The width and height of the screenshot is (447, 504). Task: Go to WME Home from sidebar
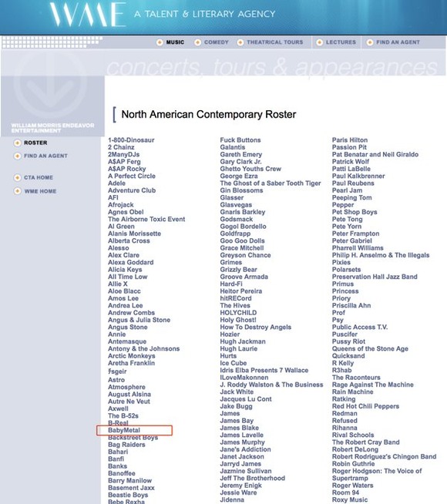pos(41,191)
